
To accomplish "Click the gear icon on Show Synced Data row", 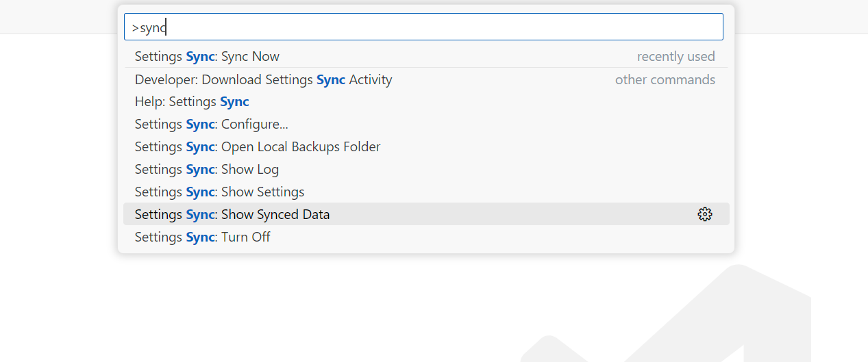I will (x=705, y=214).
